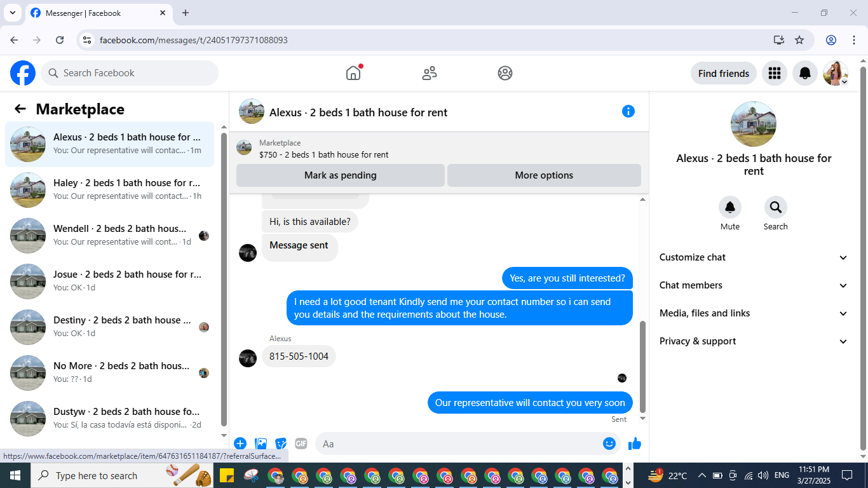
Task: Click the 22°C weather widget on the taskbar
Action: coord(667,475)
